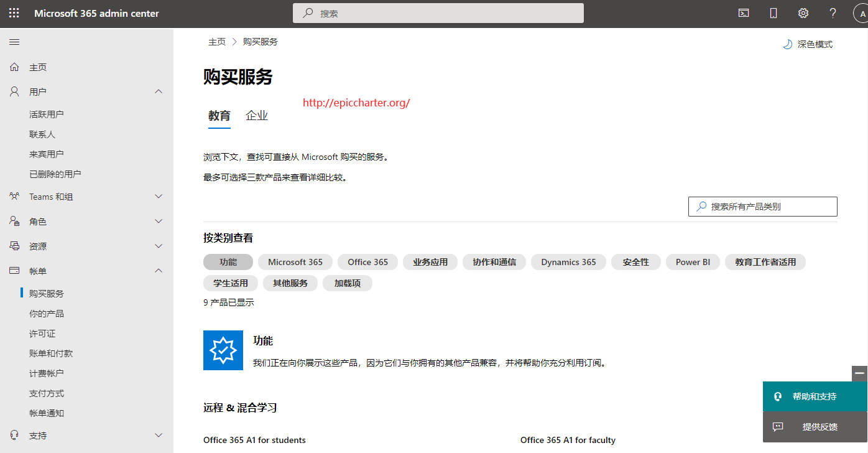Open 计费帐户 in the sidebar
The image size is (868, 453).
coord(47,373)
